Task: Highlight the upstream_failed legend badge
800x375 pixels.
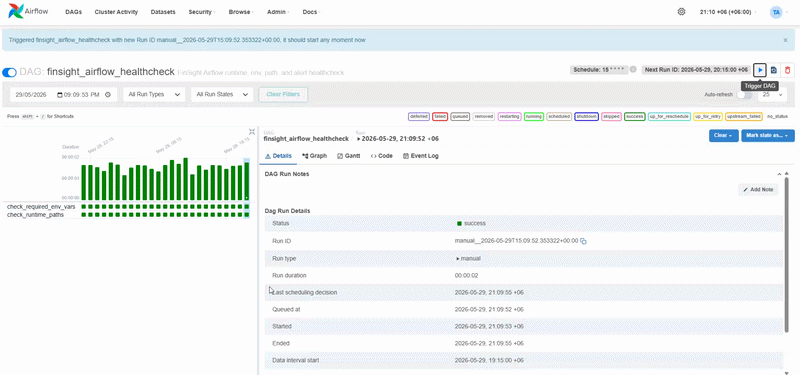Action: (744, 117)
